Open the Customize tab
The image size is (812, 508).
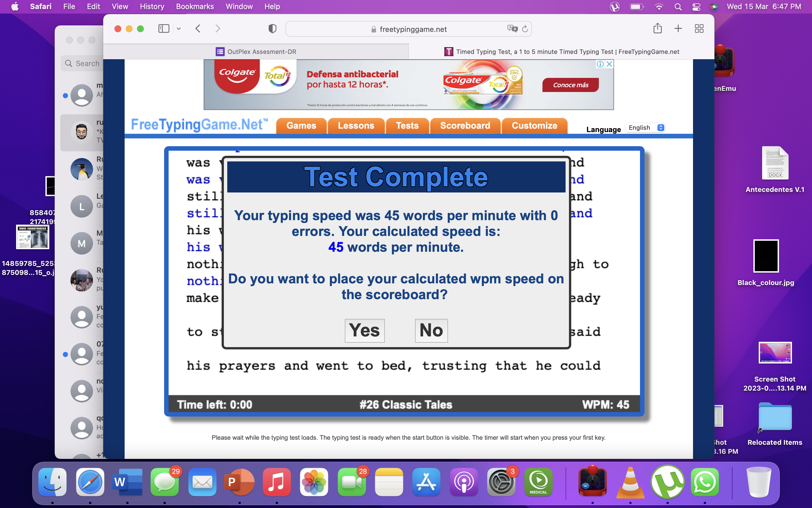tap(535, 126)
